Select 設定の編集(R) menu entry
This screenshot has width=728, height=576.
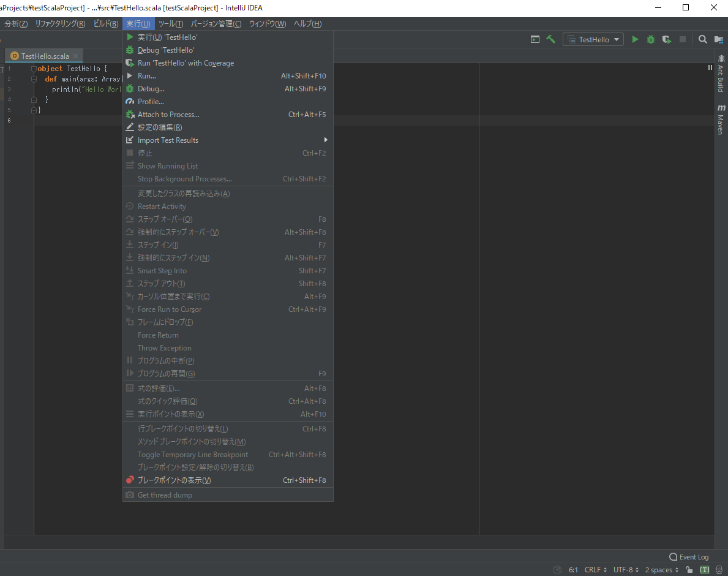pos(228,127)
